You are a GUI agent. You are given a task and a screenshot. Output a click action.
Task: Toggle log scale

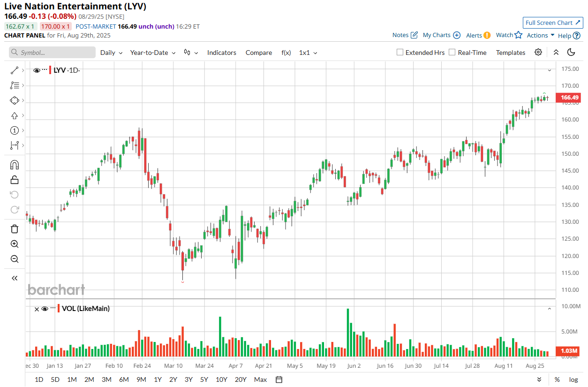(x=573, y=379)
